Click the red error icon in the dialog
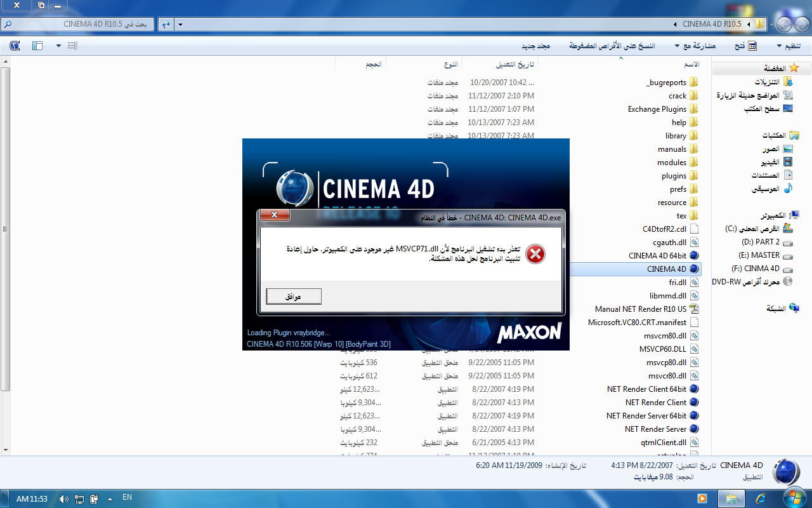 tap(535, 254)
